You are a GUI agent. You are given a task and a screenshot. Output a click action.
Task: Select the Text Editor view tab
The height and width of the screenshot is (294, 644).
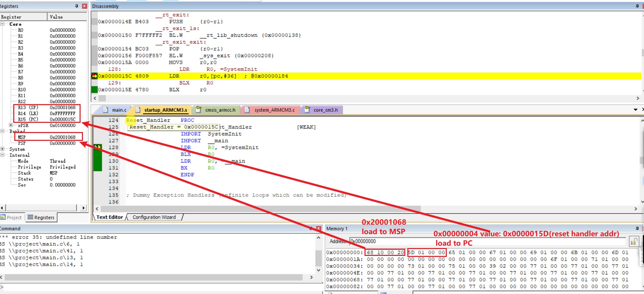[x=109, y=217]
